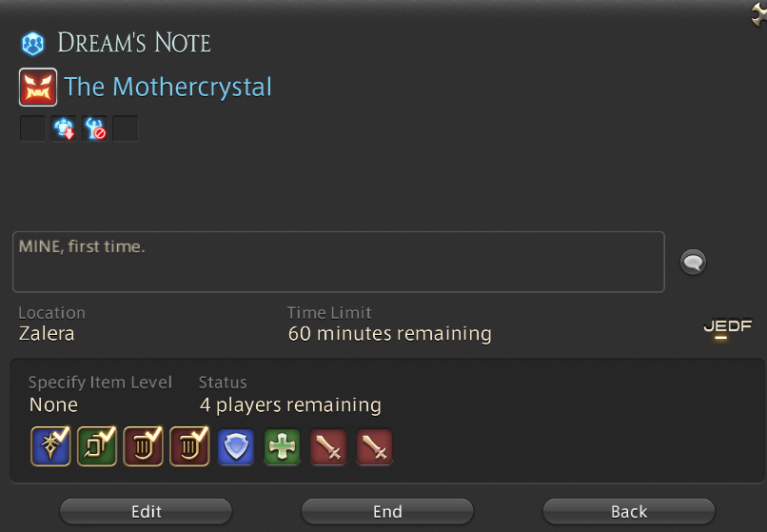Screen dimensions: 767x532
Task: Select the empty first condition slot
Action: [x=32, y=128]
